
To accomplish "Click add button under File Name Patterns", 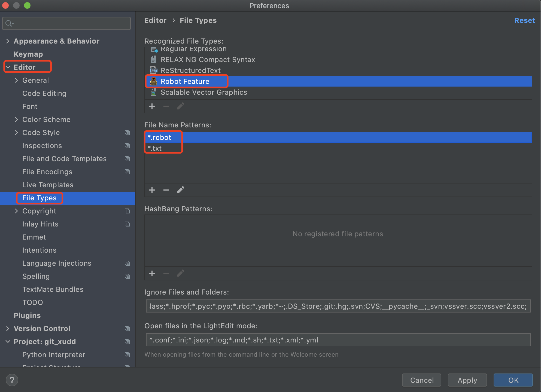I will [152, 190].
